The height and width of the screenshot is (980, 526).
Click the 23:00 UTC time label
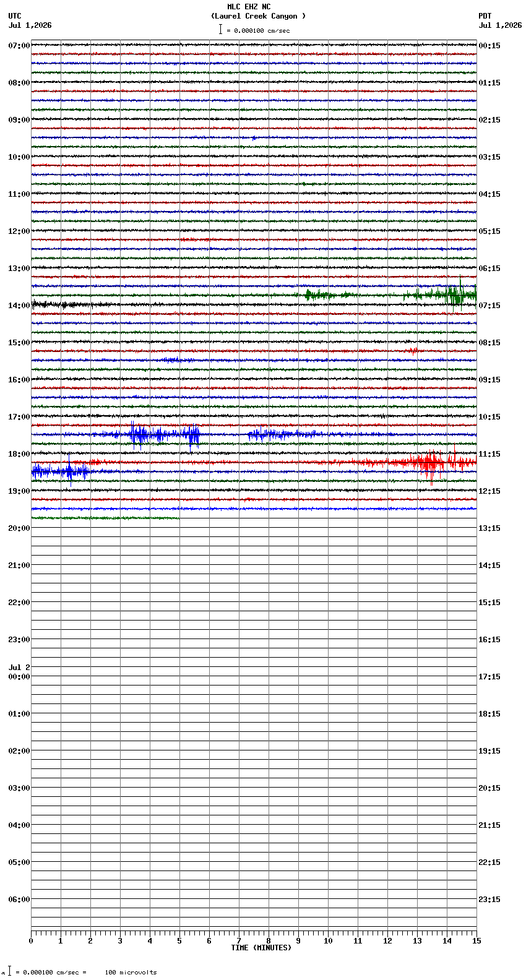pos(19,640)
